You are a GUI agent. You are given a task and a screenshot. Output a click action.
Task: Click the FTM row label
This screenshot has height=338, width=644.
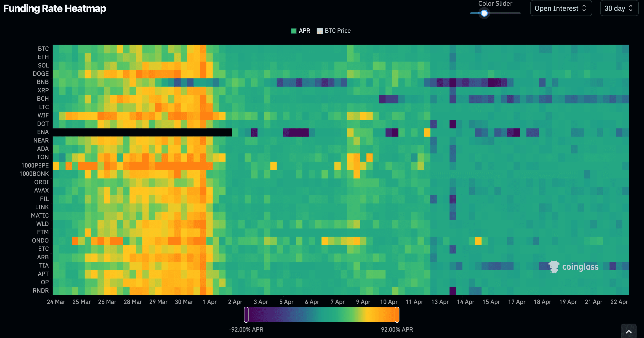click(43, 232)
